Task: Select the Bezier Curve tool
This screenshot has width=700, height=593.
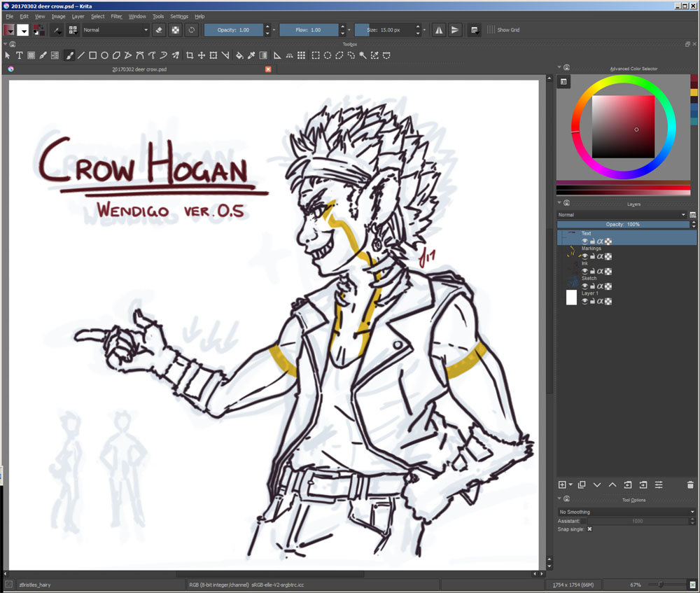Action: (140, 55)
